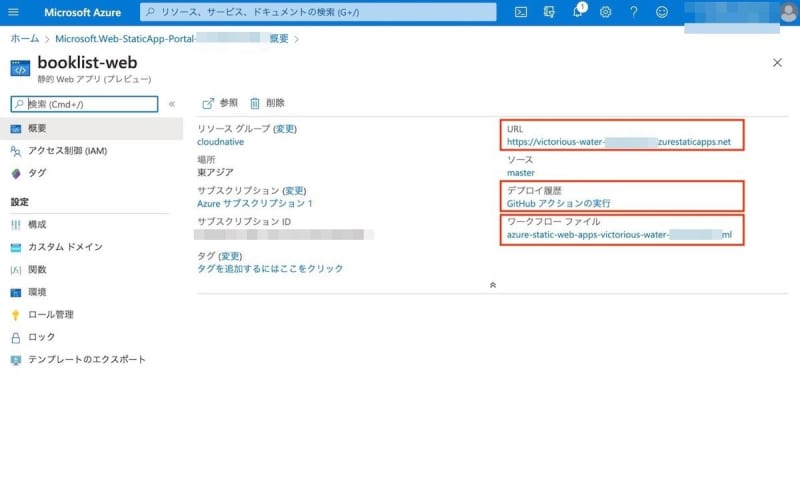Change subscription via 変更 link
This screenshot has height=491, width=800.
point(294,190)
